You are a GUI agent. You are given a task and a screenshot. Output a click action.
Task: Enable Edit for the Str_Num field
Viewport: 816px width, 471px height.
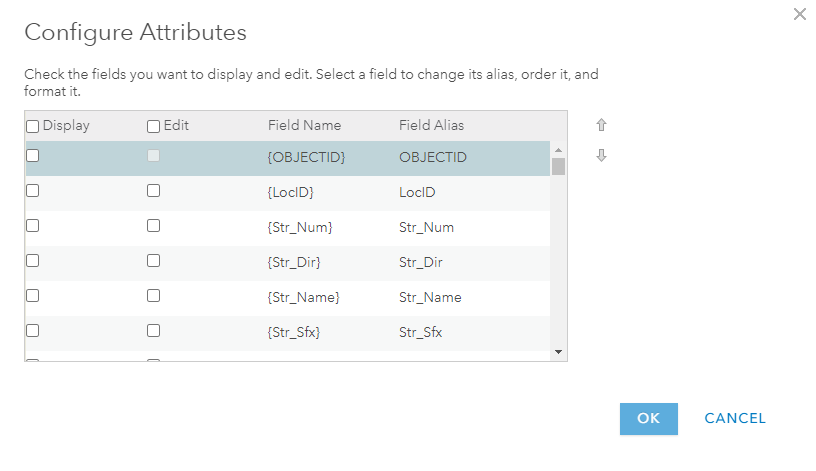(x=153, y=226)
